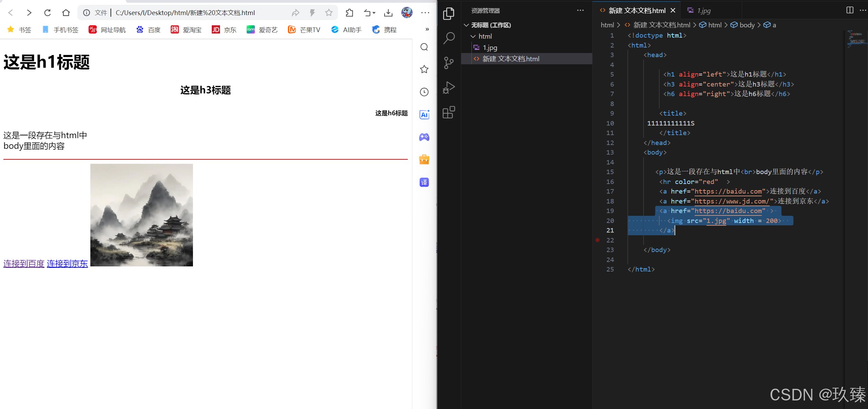Bookmark this page with address bar star
Image resolution: width=868 pixels, height=409 pixels.
pos(329,13)
